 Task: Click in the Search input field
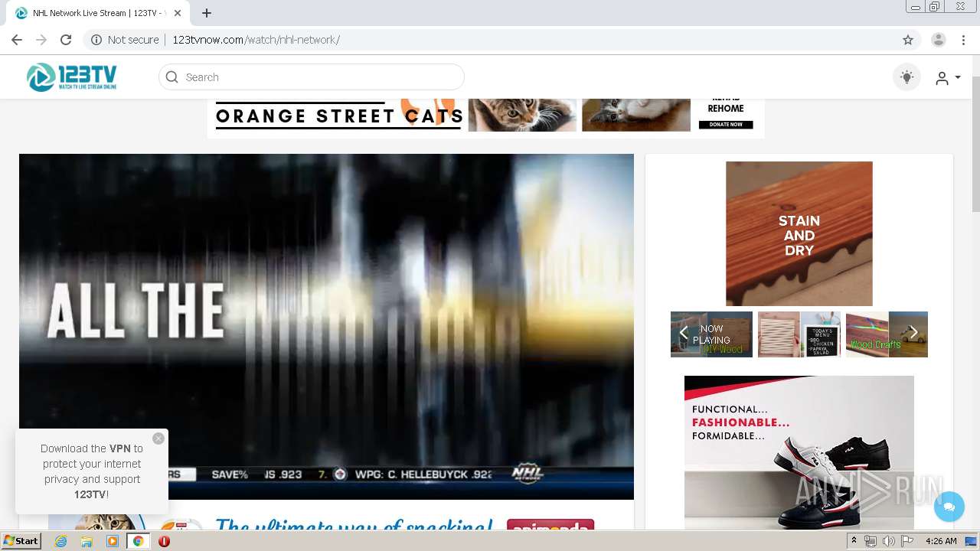[312, 77]
